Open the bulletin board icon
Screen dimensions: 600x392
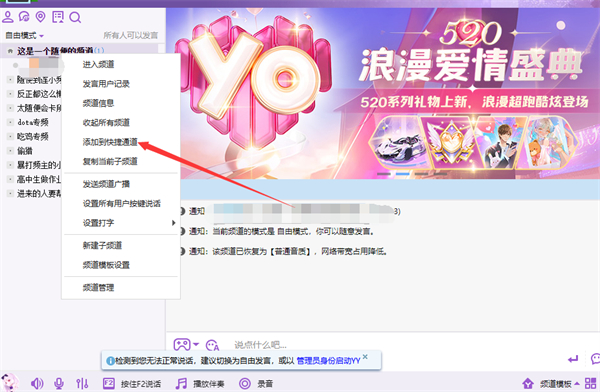point(58,17)
